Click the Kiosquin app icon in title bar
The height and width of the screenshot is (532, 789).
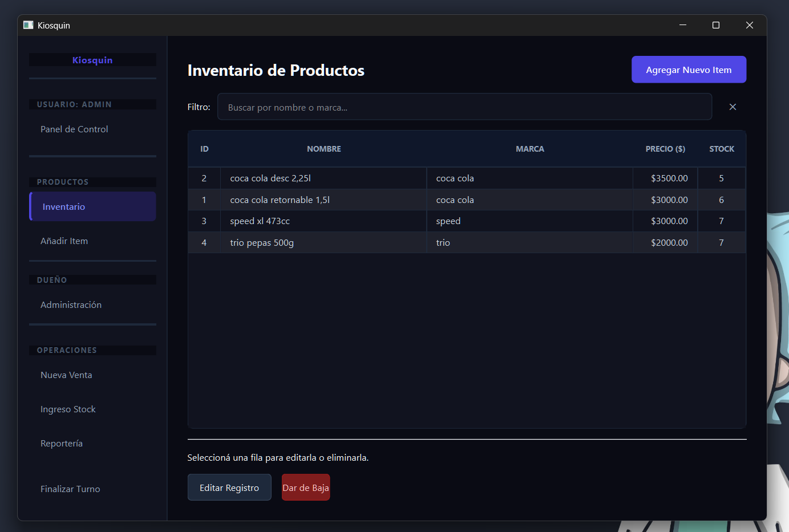(27, 25)
